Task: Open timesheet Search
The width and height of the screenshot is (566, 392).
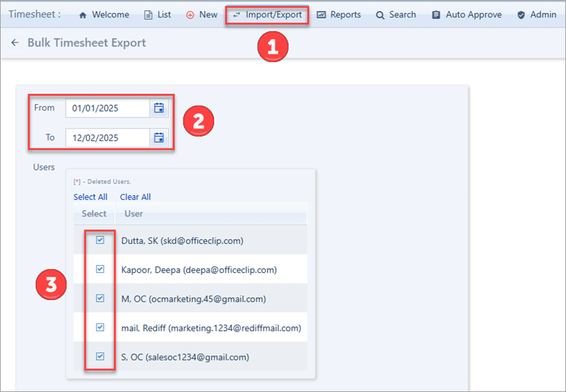Action: click(x=396, y=15)
